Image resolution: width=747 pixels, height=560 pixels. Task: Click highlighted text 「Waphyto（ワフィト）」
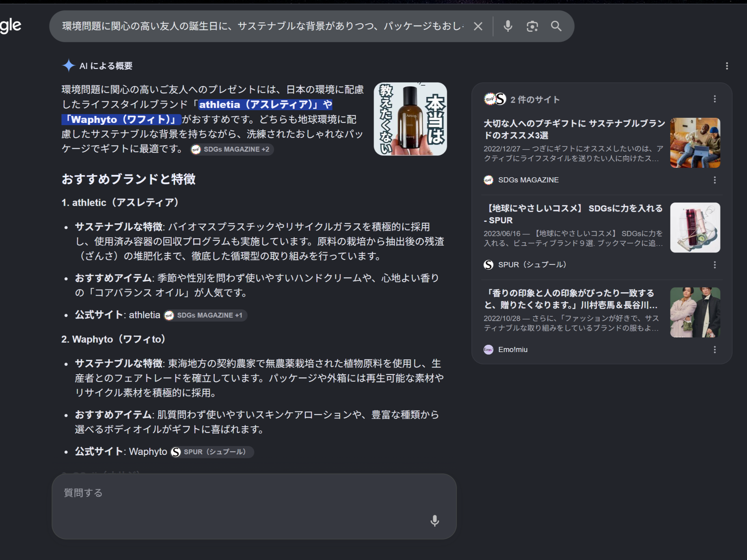pyautogui.click(x=121, y=119)
